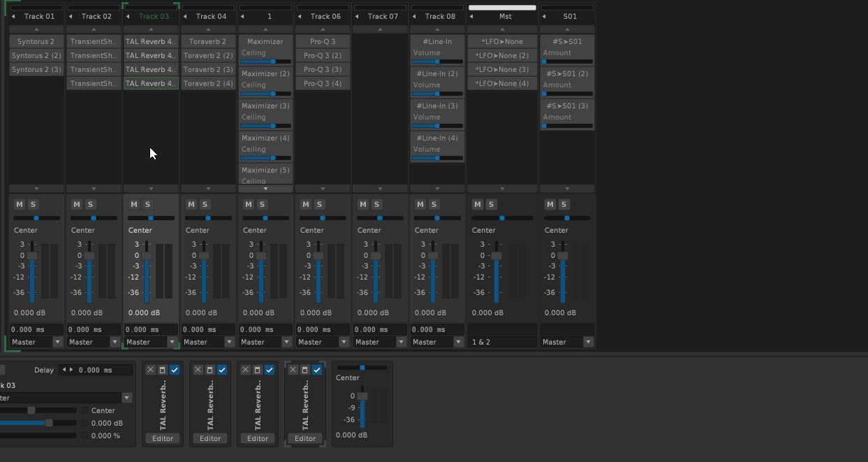Select the Toraverb 2 (3) device
Image resolution: width=868 pixels, height=462 pixels.
coord(208,69)
